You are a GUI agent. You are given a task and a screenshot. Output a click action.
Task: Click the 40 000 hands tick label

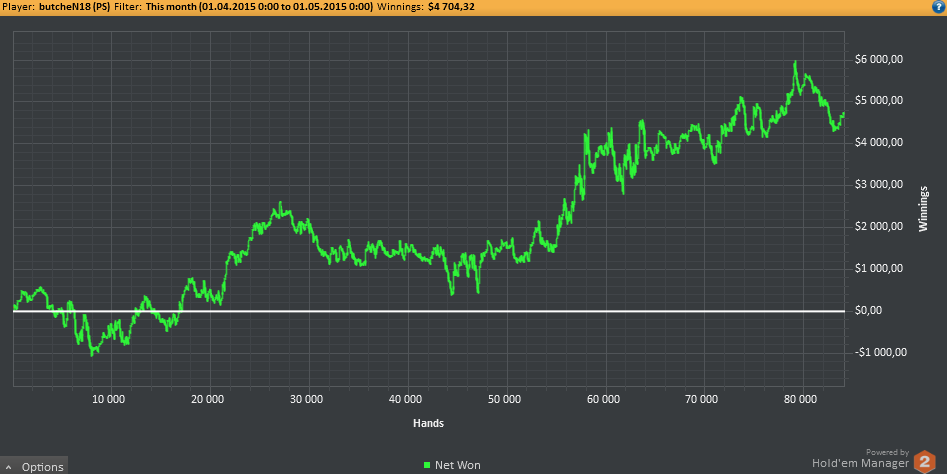tap(405, 399)
